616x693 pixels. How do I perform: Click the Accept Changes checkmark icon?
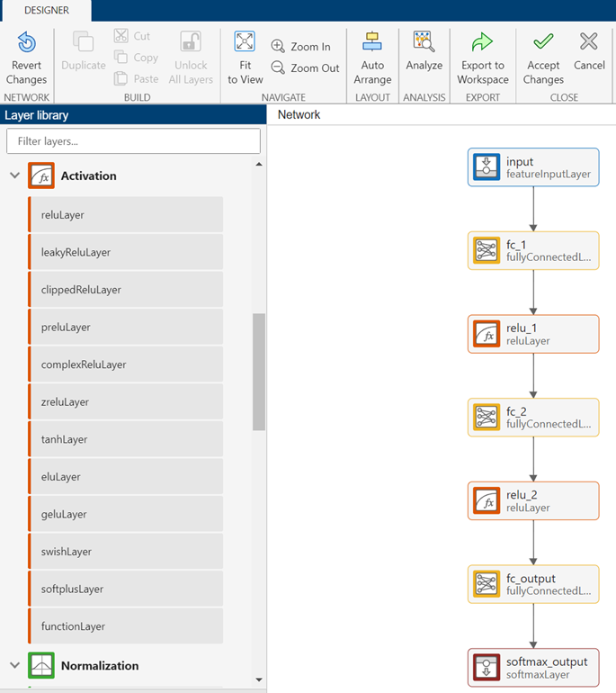(x=543, y=41)
